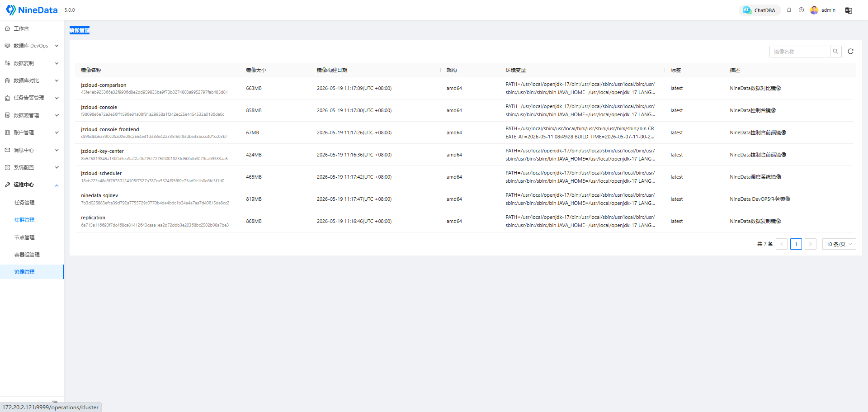Go to the previous page arrow
Image resolution: width=868 pixels, height=412 pixels.
pos(782,244)
